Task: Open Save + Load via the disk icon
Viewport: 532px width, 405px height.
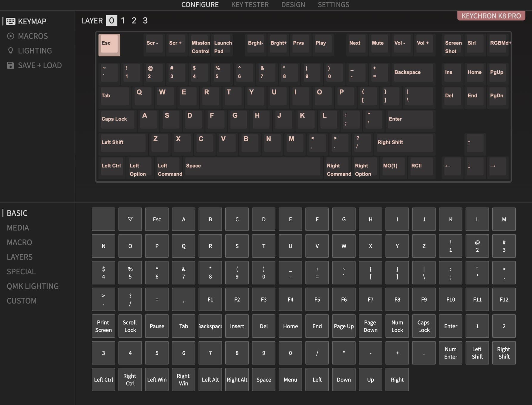Action: tap(11, 65)
